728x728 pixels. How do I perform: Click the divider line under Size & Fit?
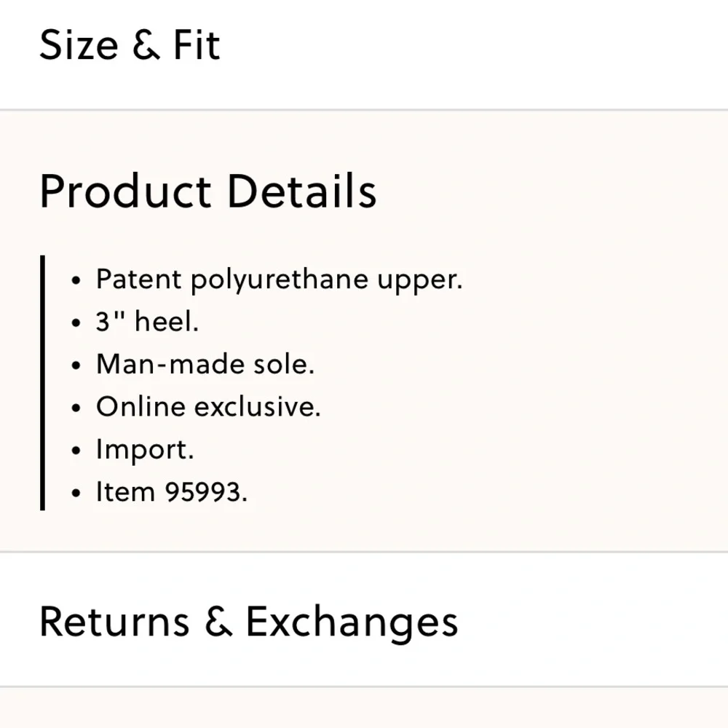364,110
